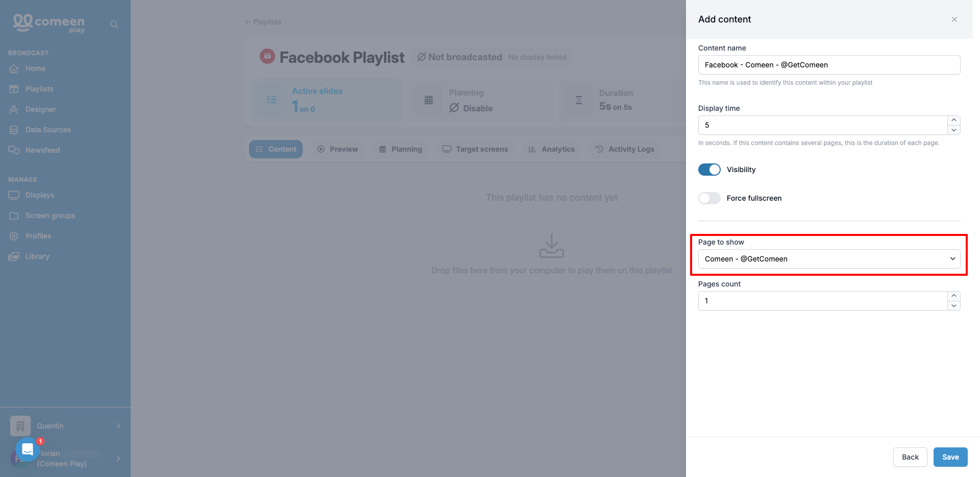Open the Activity Logs tab

625,149
